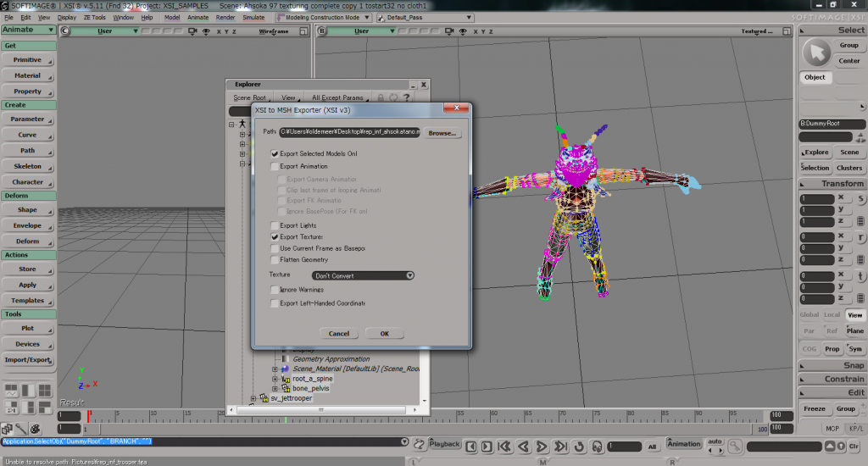Click the Import/Export button
The height and width of the screenshot is (466, 868).
click(28, 360)
